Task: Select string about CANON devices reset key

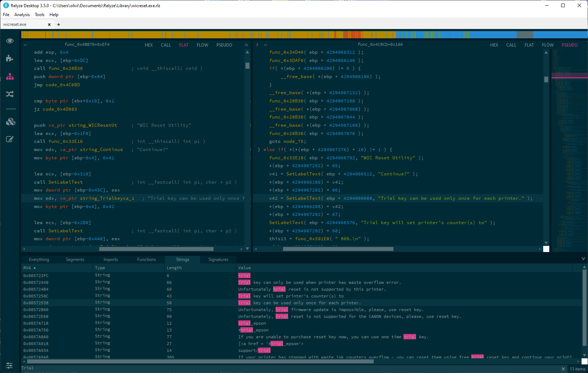Action: click(x=302, y=316)
